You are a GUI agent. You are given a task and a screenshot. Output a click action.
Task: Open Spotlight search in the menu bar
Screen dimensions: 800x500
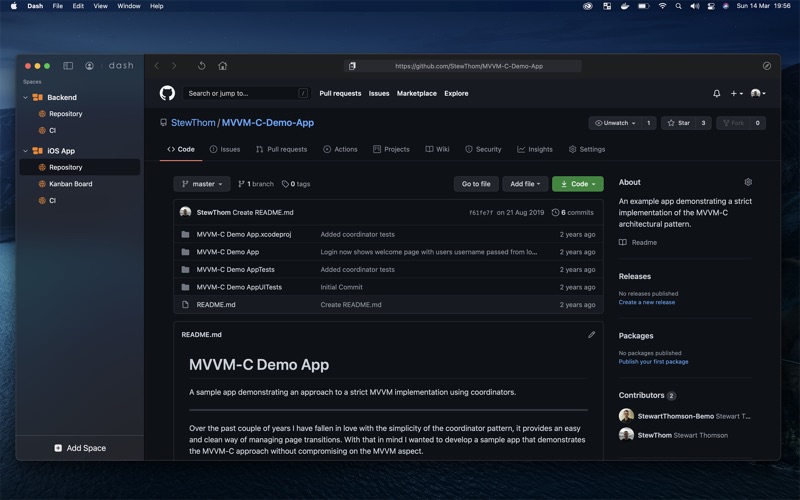678,6
